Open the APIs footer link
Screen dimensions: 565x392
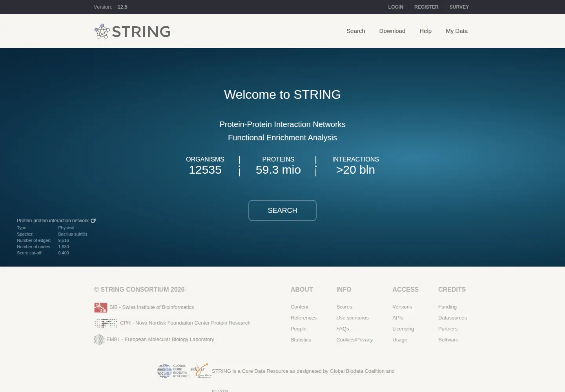[x=398, y=318]
